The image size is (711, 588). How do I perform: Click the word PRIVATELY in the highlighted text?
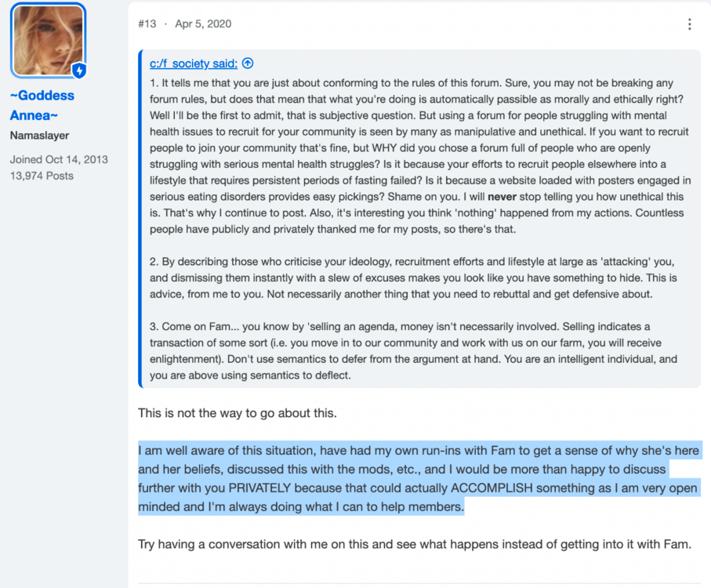259,488
